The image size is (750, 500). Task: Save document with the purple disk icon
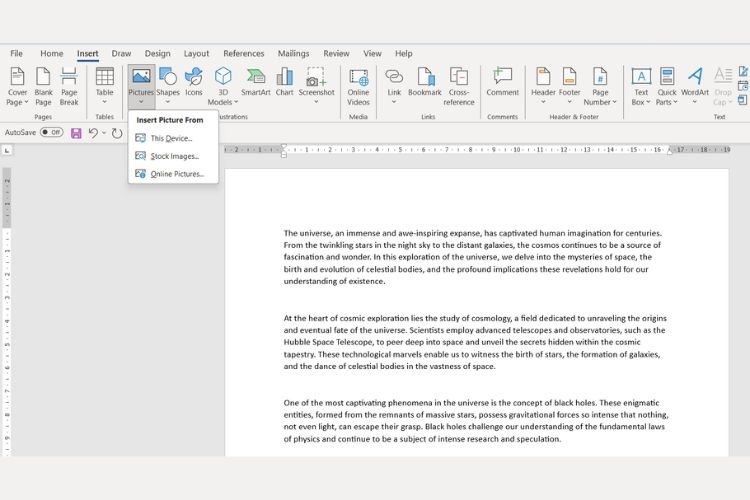(x=76, y=133)
